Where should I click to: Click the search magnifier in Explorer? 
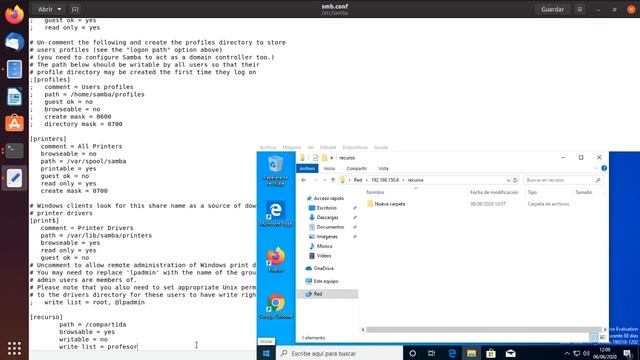(598, 180)
